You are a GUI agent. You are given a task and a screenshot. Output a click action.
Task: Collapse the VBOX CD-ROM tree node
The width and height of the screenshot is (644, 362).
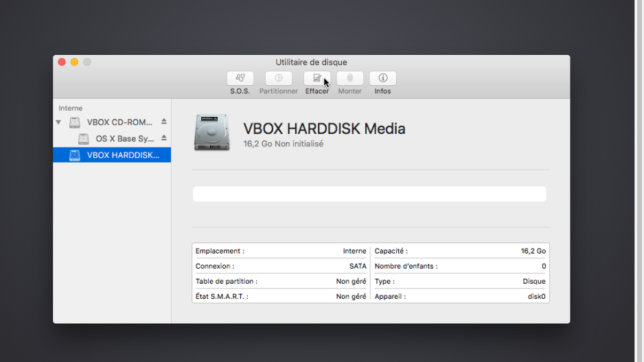pyautogui.click(x=59, y=122)
